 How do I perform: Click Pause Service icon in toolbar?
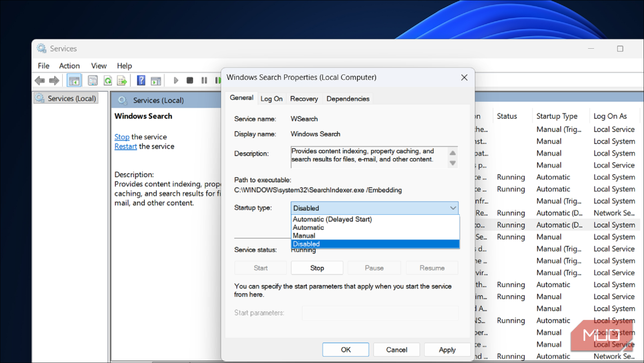click(204, 81)
